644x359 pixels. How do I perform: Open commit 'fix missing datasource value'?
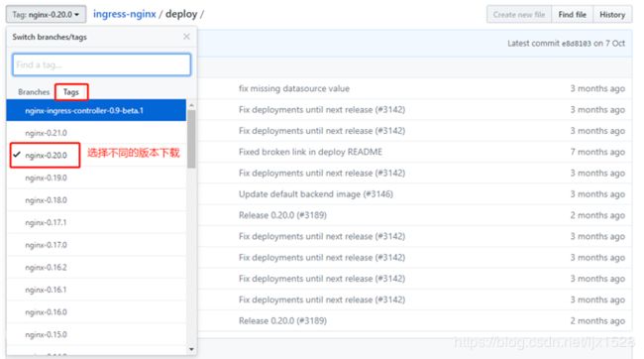tap(294, 88)
